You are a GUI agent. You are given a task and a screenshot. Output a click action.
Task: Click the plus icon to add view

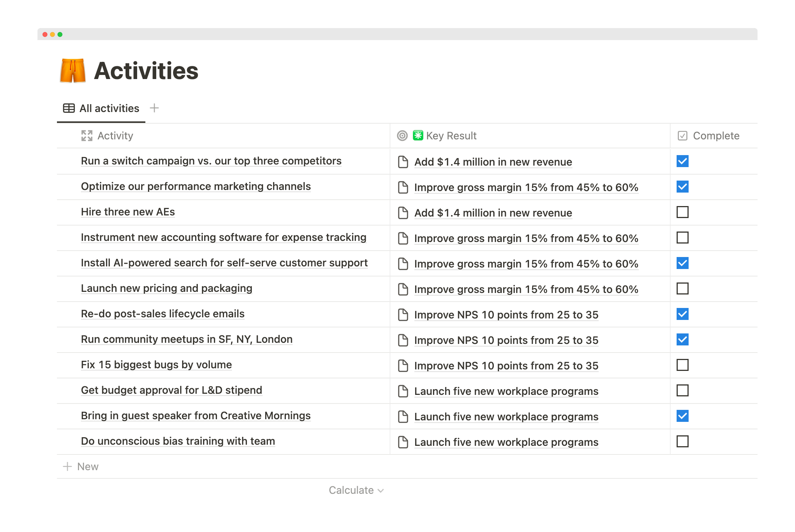(154, 108)
